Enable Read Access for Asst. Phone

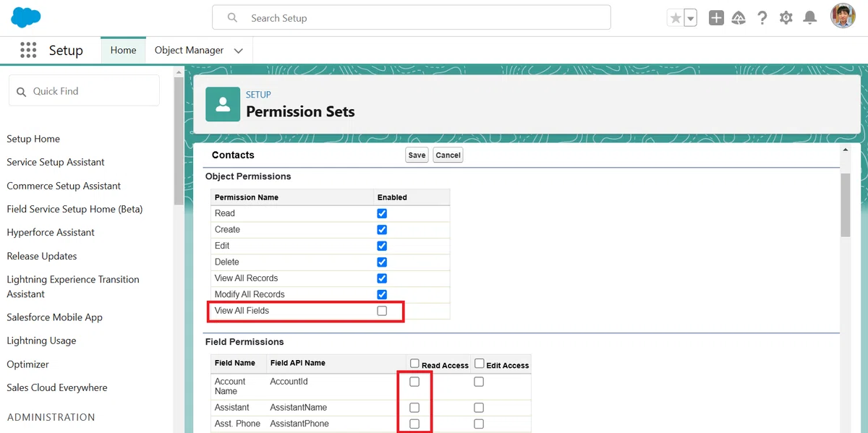click(414, 424)
